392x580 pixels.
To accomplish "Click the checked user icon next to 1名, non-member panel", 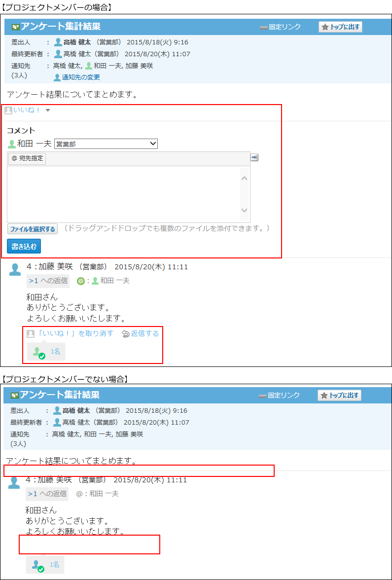I will pyautogui.click(x=38, y=566).
